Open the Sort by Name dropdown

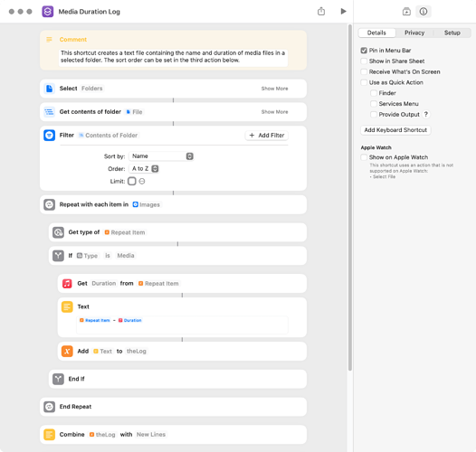tap(161, 156)
